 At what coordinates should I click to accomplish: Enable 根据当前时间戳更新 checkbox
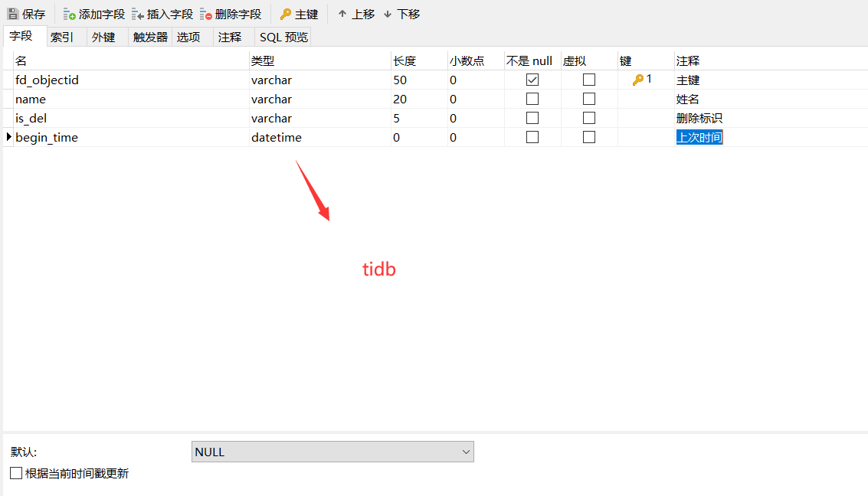point(16,473)
